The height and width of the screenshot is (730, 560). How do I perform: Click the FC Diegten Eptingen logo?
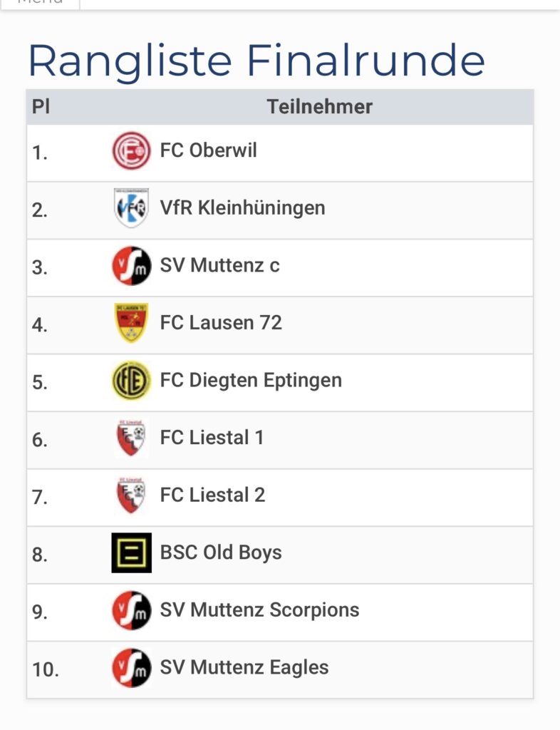coord(132,381)
